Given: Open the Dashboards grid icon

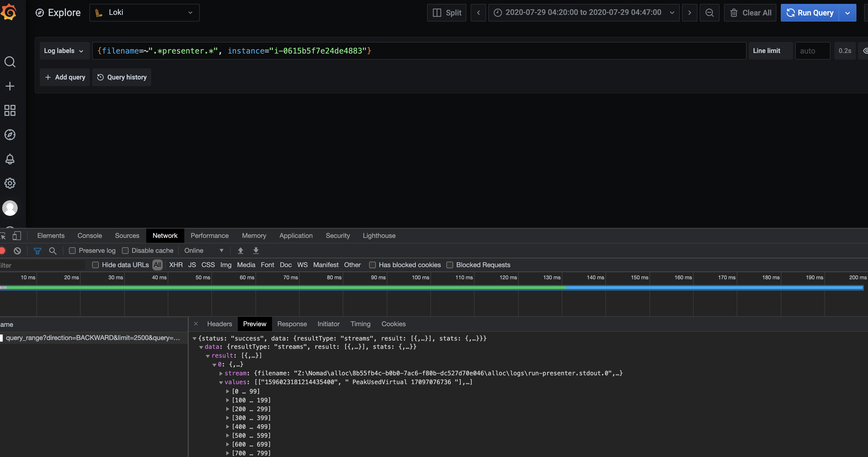Looking at the screenshot, I should [10, 110].
